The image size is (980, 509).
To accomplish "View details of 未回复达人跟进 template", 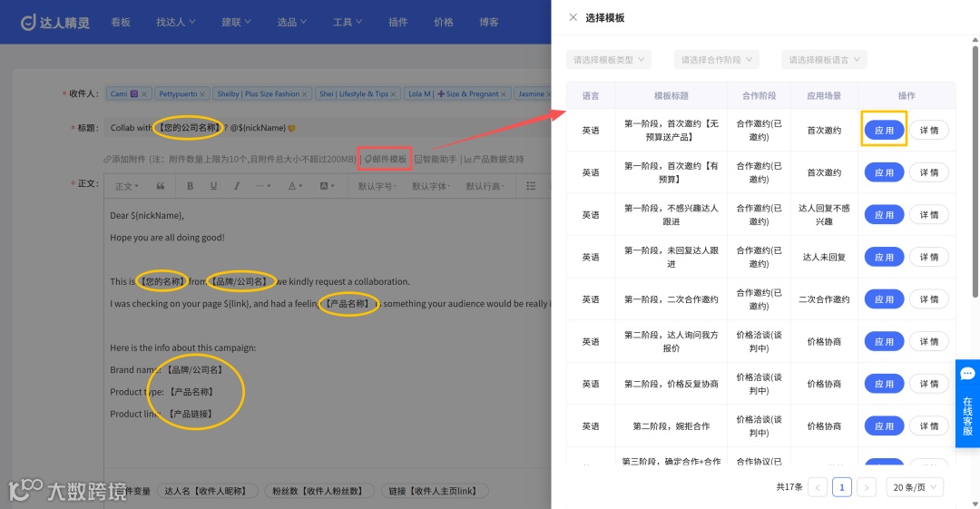I will [x=929, y=257].
